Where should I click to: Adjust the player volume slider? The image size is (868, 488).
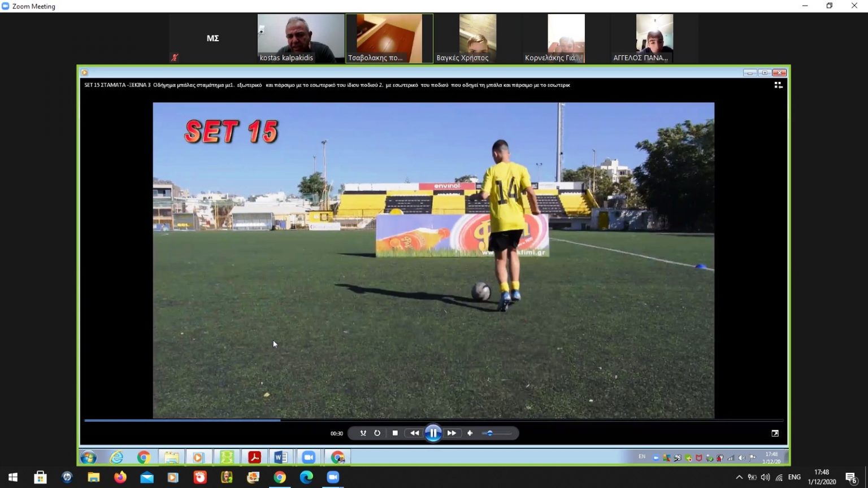[497, 433]
